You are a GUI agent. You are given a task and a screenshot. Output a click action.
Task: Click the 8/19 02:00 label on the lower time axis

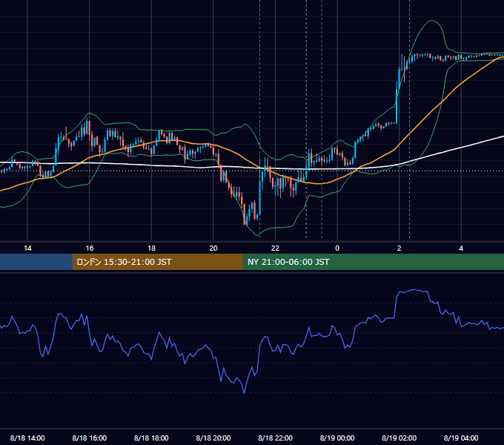(x=399, y=438)
